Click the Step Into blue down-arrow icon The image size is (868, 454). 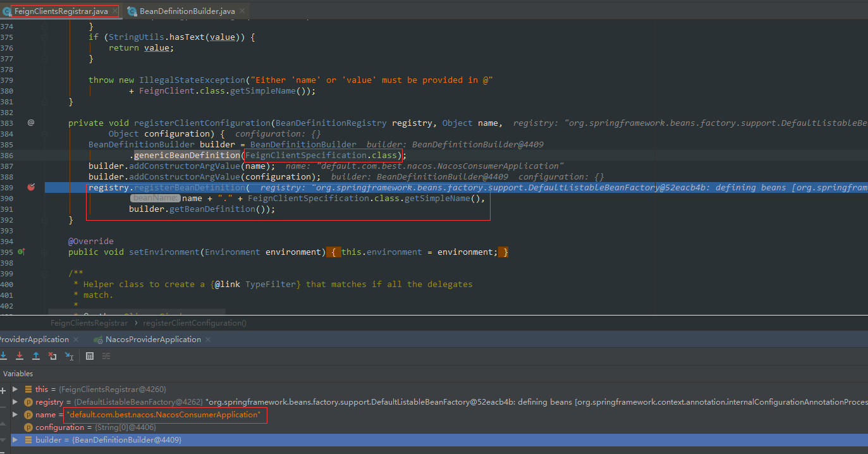(3, 356)
